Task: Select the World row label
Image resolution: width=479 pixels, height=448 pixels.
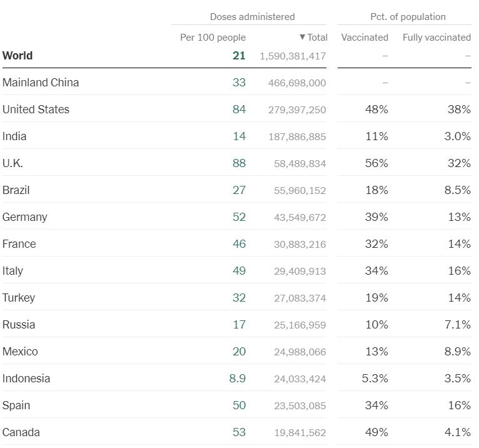Action: tap(18, 56)
